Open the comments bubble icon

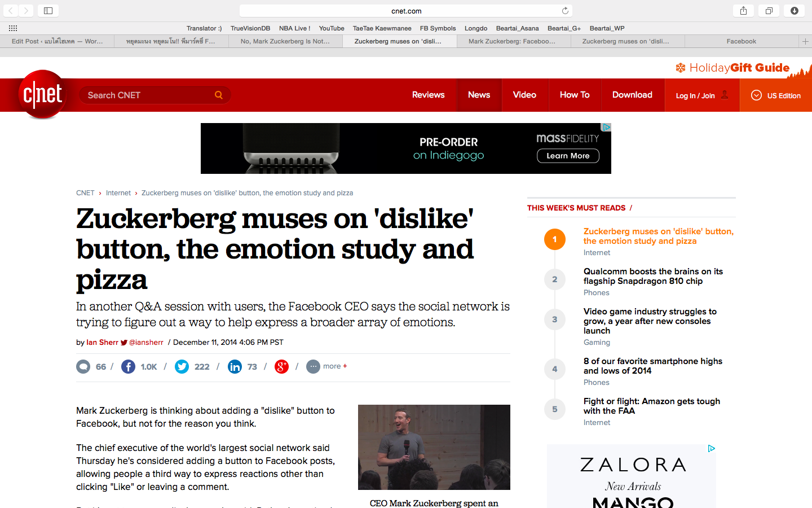tap(83, 367)
